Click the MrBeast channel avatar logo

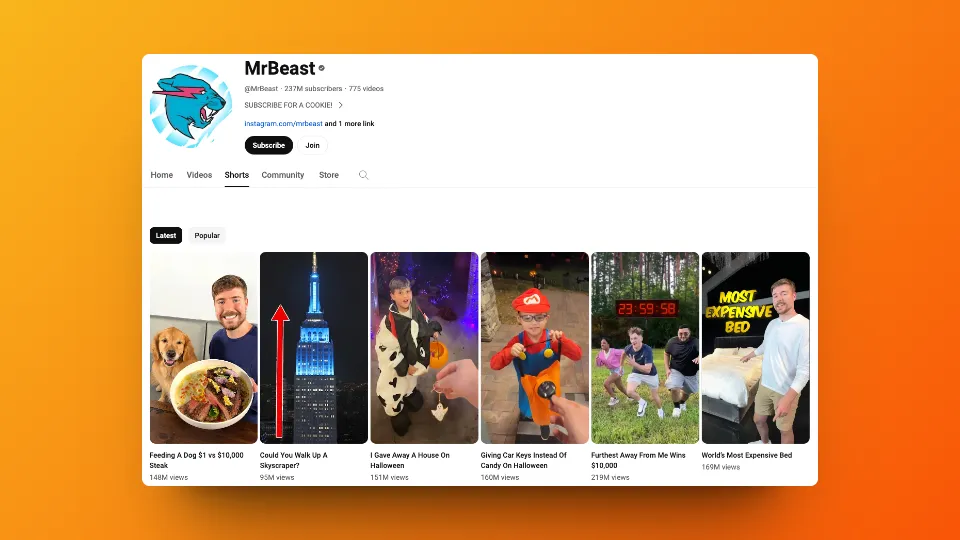tap(191, 107)
